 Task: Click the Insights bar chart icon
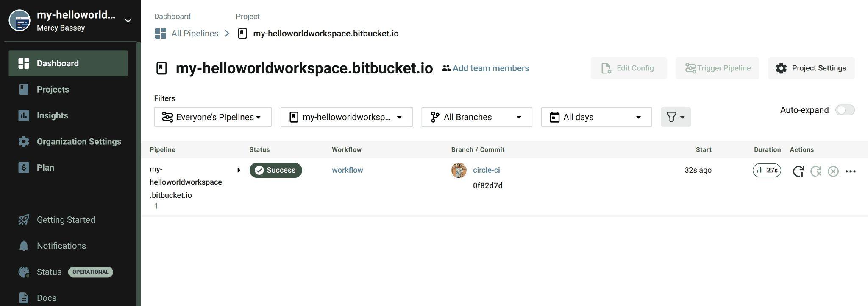pos(24,115)
